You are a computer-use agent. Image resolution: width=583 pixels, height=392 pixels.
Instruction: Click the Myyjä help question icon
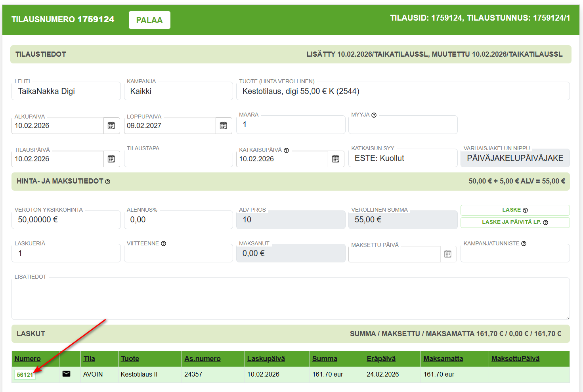point(374,115)
